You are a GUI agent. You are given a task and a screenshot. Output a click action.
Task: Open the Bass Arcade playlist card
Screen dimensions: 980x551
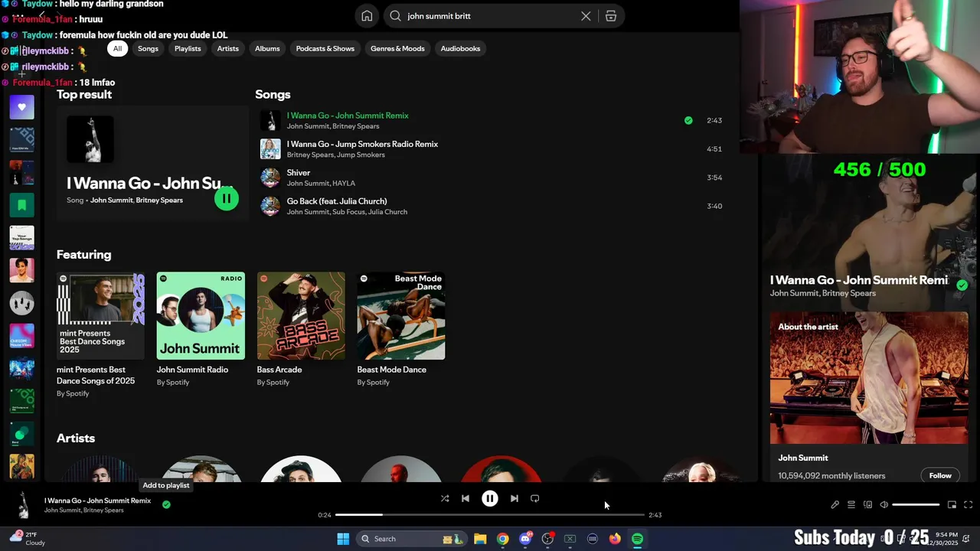(301, 329)
